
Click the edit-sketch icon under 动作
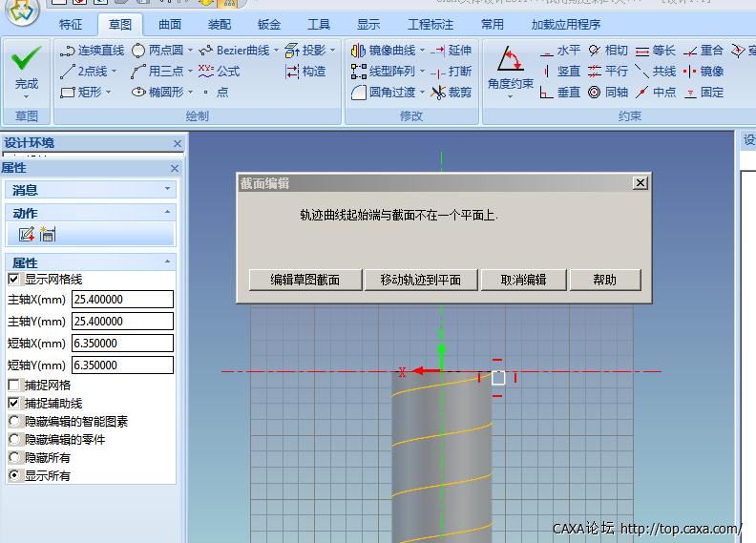(27, 234)
